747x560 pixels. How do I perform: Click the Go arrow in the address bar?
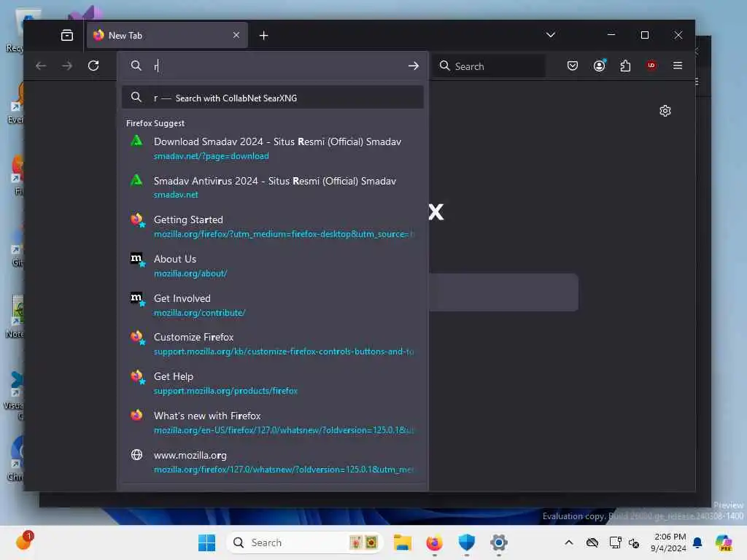[x=414, y=66]
